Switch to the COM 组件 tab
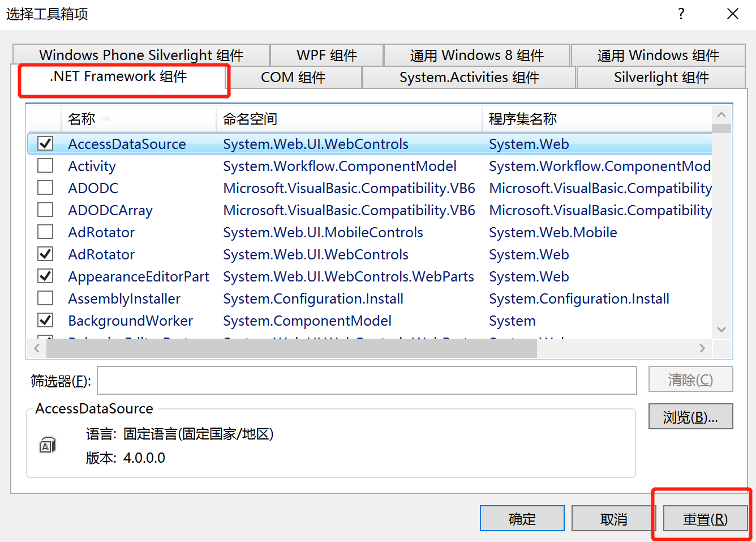Viewport: 756px width, 542px height. 295,77
